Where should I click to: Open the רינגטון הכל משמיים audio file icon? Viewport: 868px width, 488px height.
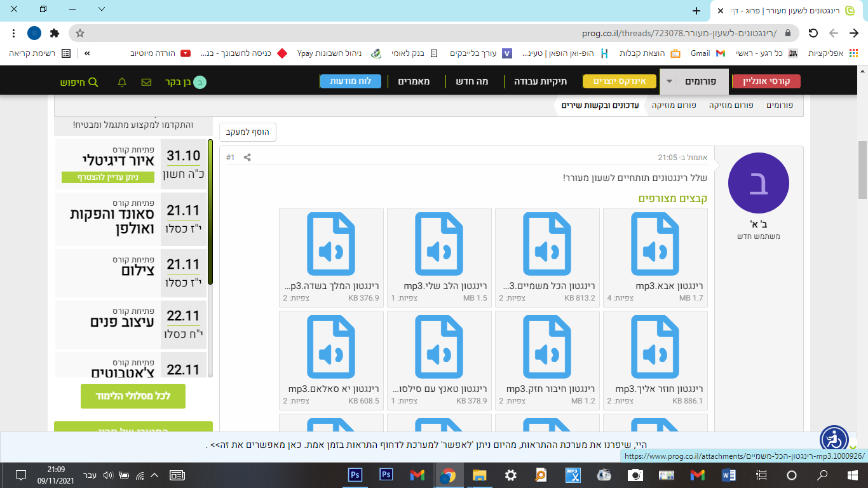point(546,244)
